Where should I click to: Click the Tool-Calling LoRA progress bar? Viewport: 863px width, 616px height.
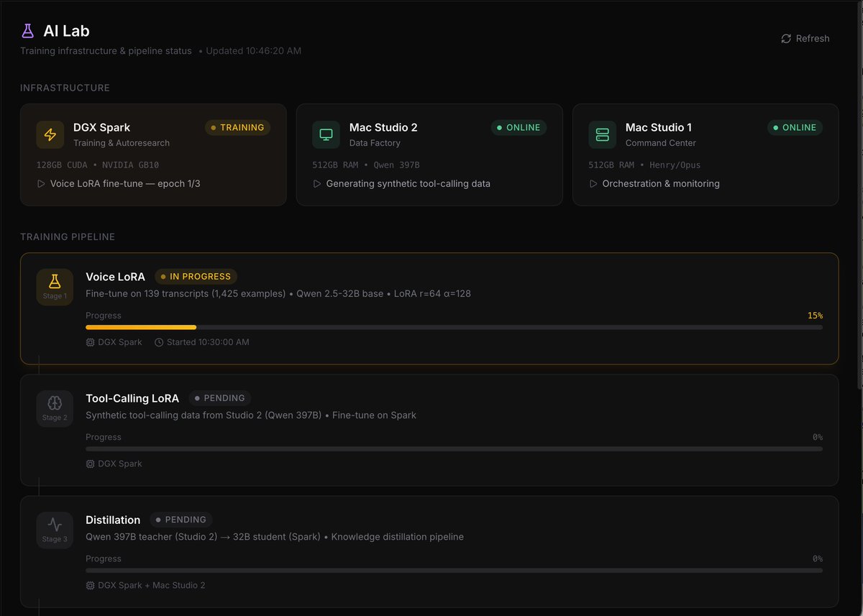click(x=454, y=449)
